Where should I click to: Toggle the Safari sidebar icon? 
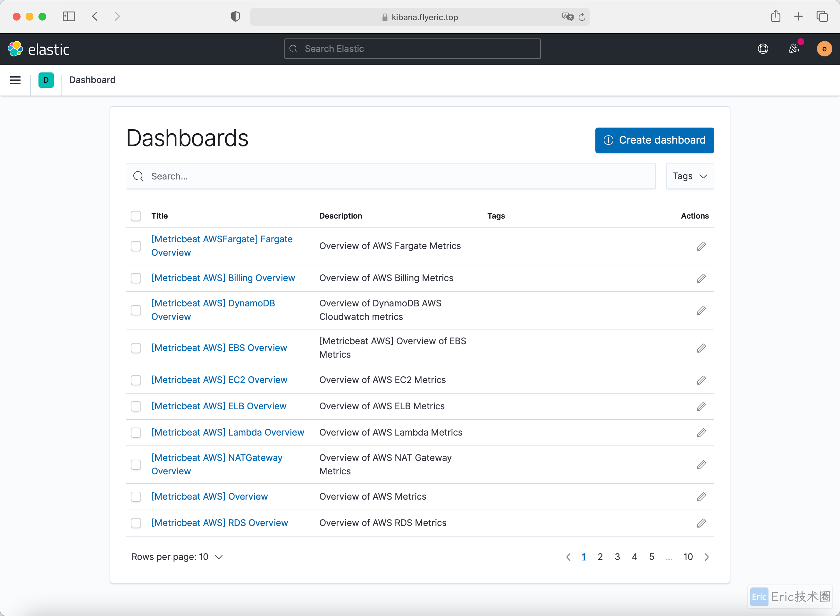pyautogui.click(x=69, y=16)
